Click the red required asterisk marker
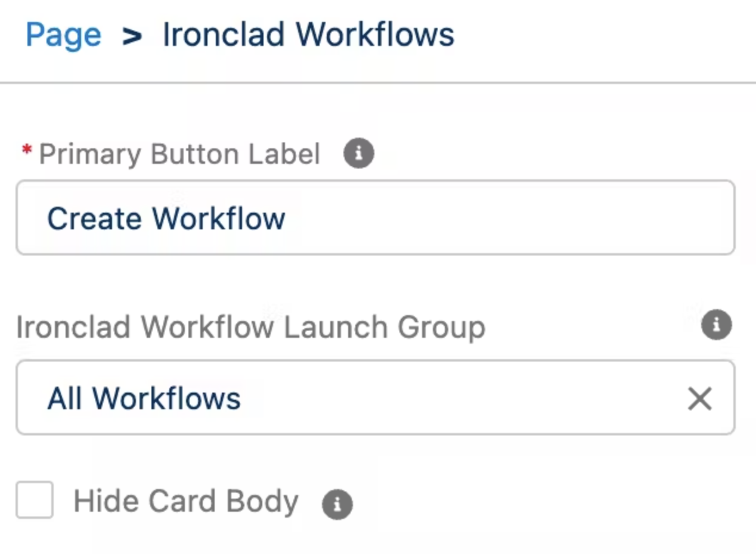This screenshot has height=554, width=756. tap(27, 151)
